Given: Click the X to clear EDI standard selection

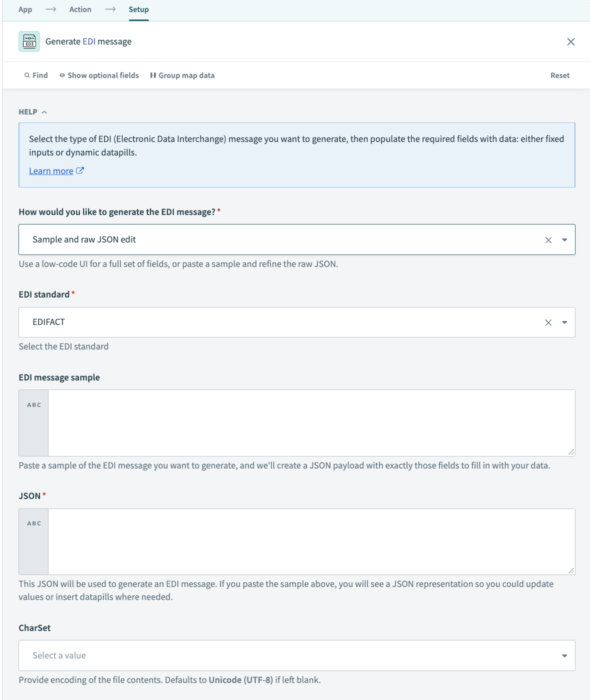Looking at the screenshot, I should coord(548,322).
